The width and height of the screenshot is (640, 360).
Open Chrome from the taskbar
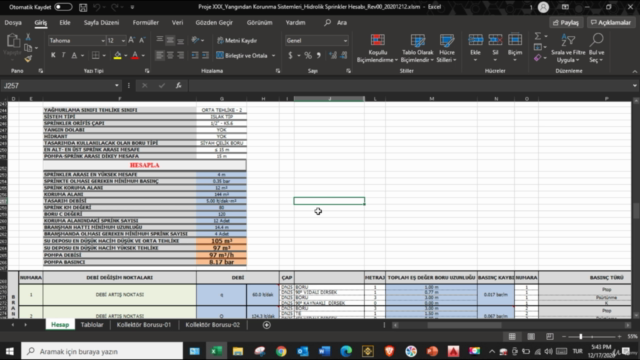coord(281,351)
